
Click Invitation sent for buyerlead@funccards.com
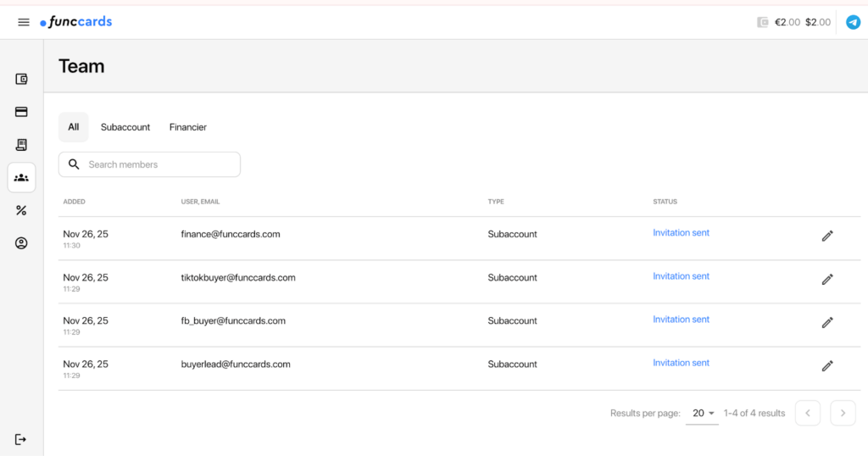pyautogui.click(x=681, y=363)
